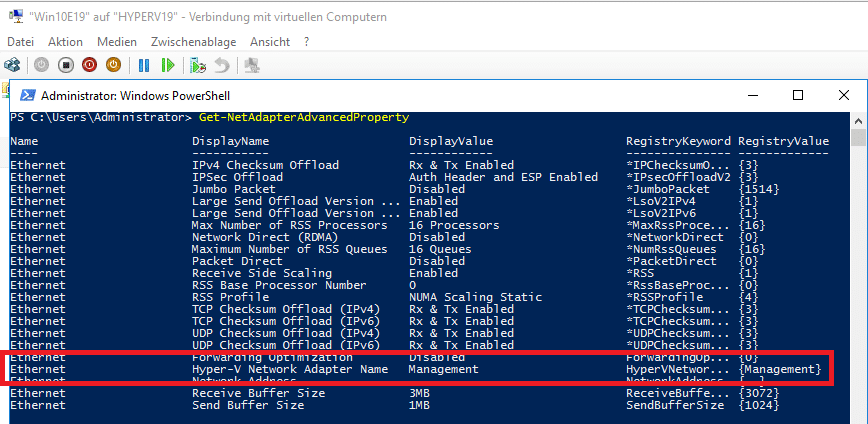The image size is (868, 424).
Task: Click 'IPv4 Checksum Offload' display name
Action: tap(265, 165)
